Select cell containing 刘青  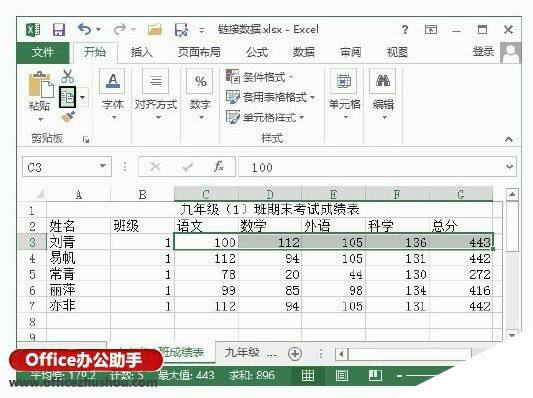tap(79, 242)
